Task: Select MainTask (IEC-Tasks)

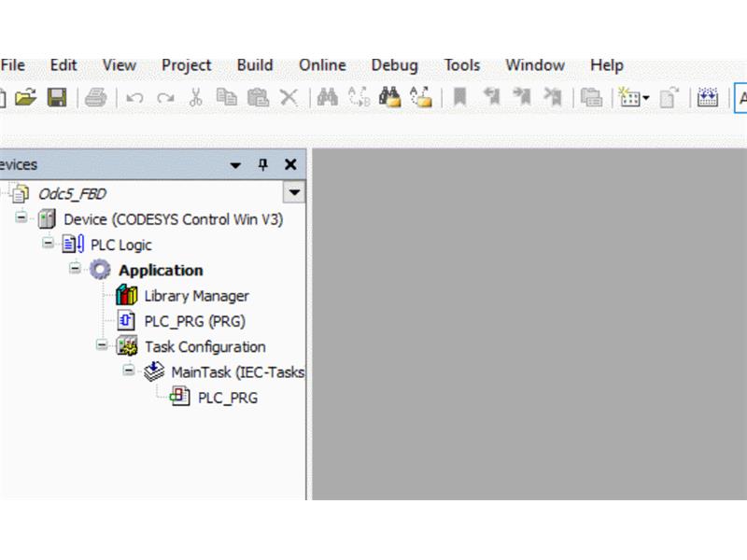Action: 238,372
